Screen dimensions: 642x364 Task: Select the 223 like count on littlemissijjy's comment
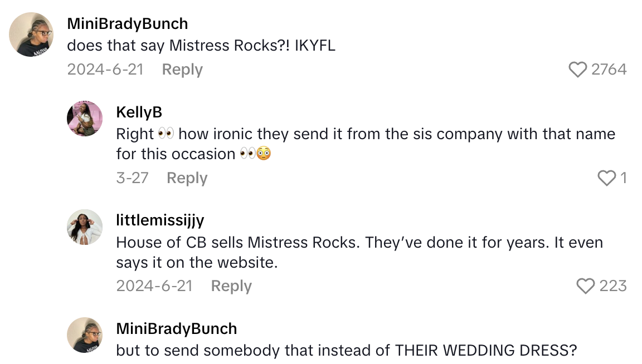tap(612, 286)
